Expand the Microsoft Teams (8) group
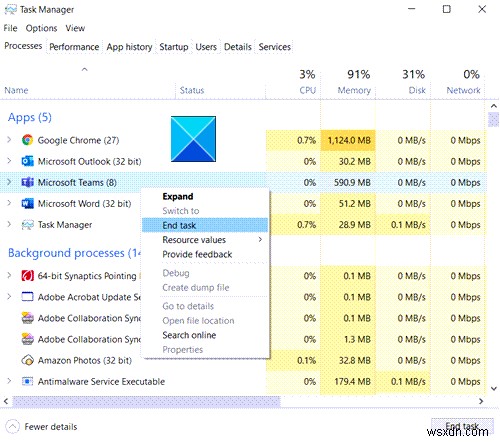 (9, 182)
